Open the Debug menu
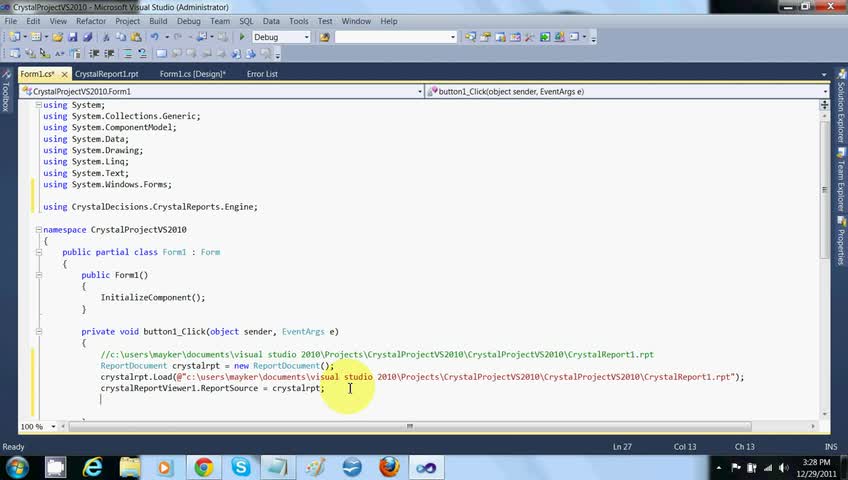Image resolution: width=848 pixels, height=480 pixels. [189, 21]
